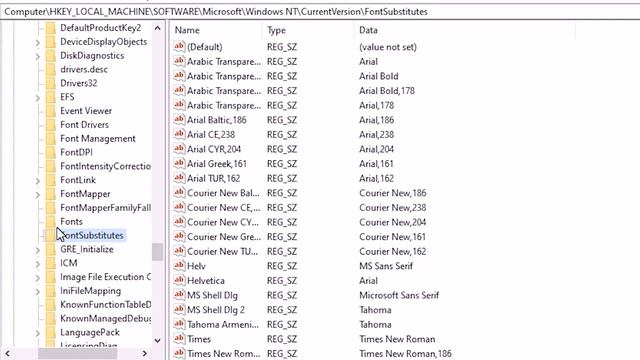Click the Fonts folder icon in tree

[x=51, y=222]
